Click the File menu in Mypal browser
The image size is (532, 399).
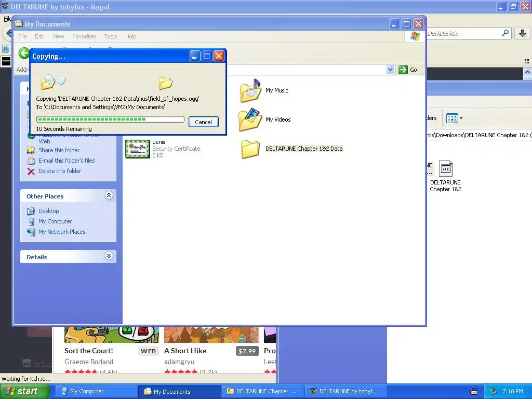[x=7, y=19]
